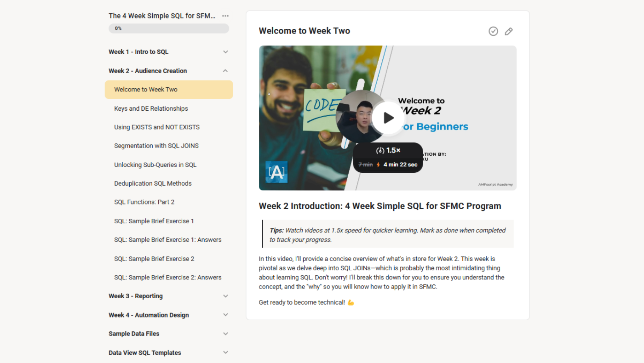Open Unlocking Sub-Queries in SQL lesson
This screenshot has height=363, width=644.
[155, 164]
